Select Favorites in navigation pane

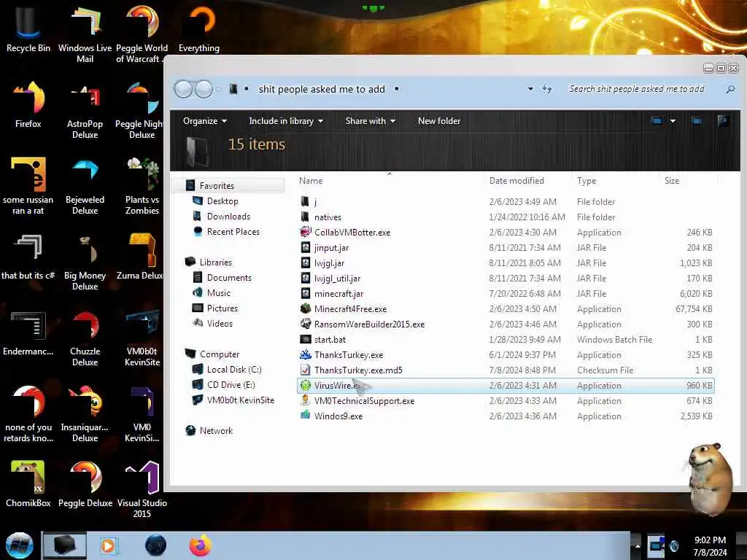pos(228,186)
